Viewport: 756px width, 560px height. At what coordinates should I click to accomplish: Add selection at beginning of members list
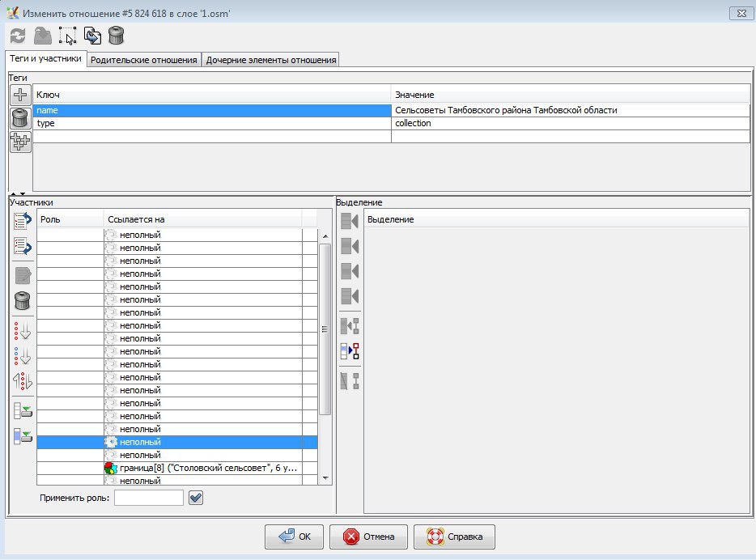click(x=350, y=221)
